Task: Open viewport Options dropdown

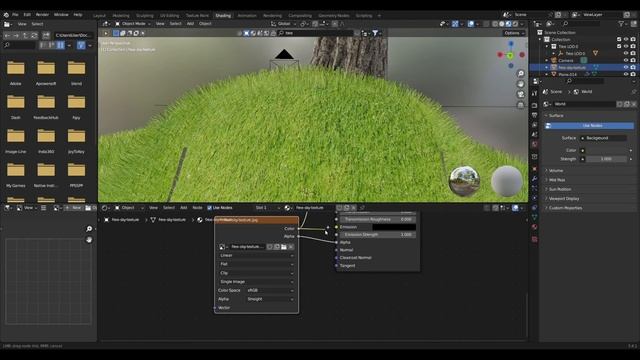Action: pyautogui.click(x=514, y=33)
